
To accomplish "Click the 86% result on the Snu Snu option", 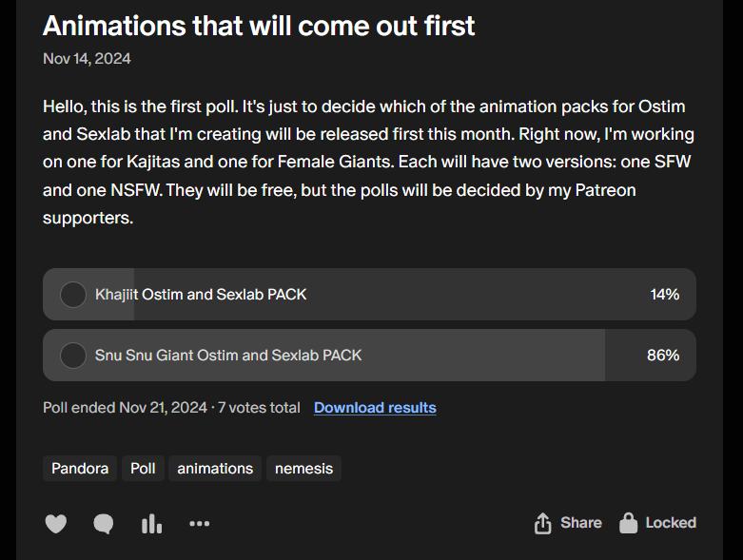I will click(663, 356).
